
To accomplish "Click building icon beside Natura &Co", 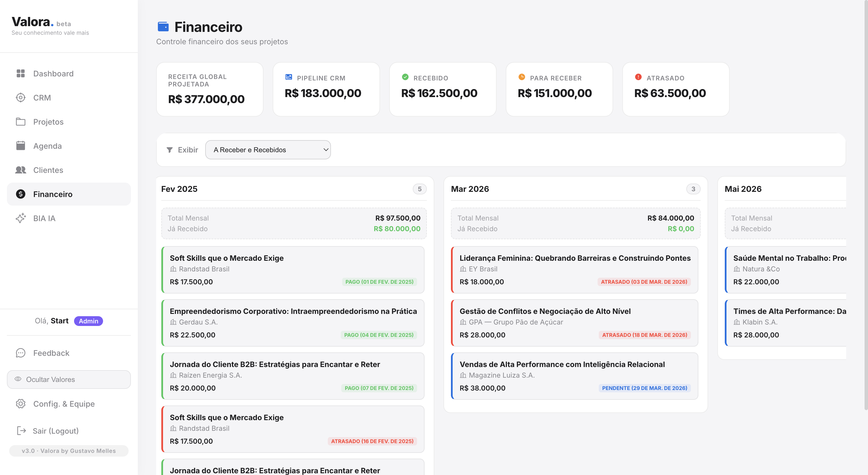I will click(x=737, y=269).
